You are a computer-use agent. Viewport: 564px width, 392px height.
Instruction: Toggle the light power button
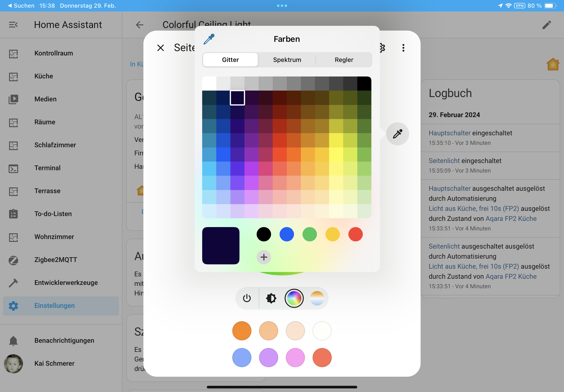pos(247,298)
